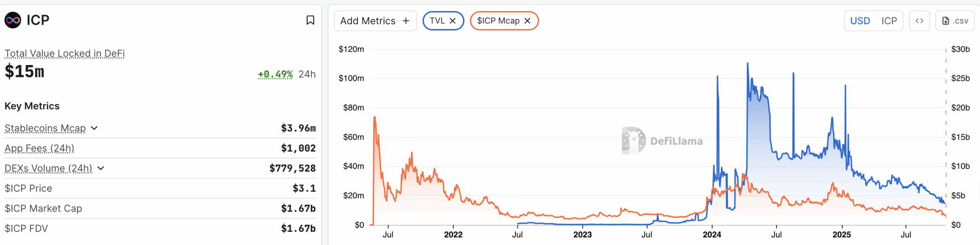The width and height of the screenshot is (980, 245).
Task: Click the +0.49% 24h change value
Action: 275,74
